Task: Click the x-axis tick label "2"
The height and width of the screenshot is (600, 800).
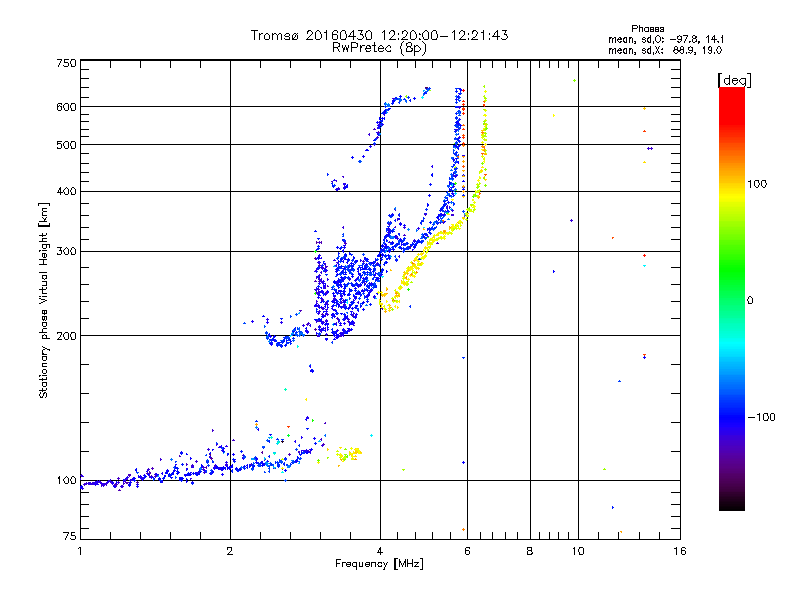Action: click(230, 551)
